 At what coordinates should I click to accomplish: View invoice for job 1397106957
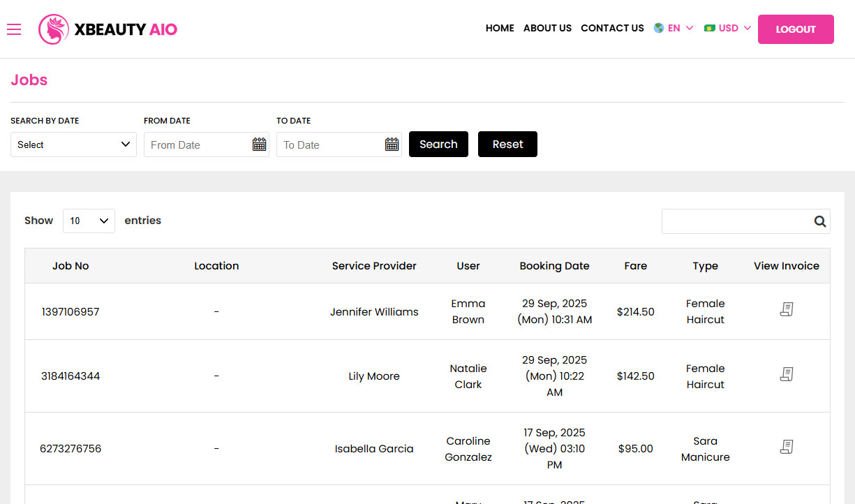point(787,309)
